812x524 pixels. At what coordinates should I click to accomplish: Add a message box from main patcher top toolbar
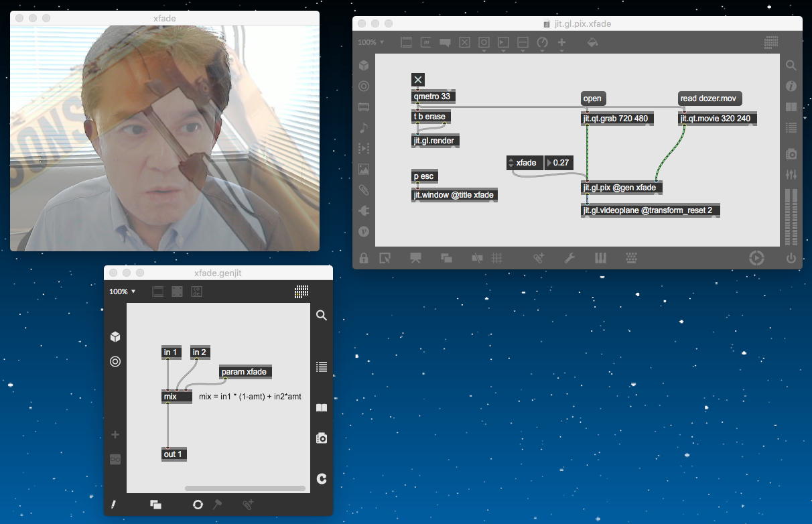[x=425, y=42]
